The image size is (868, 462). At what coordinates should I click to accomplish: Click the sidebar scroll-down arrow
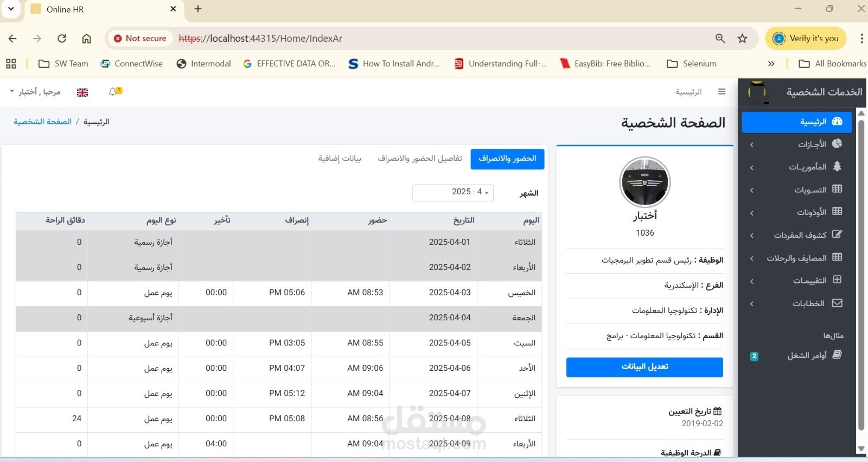coord(861,448)
